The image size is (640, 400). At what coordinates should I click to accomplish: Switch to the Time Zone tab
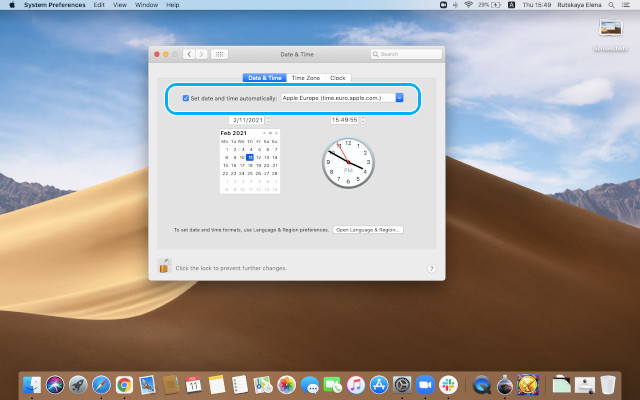[306, 78]
